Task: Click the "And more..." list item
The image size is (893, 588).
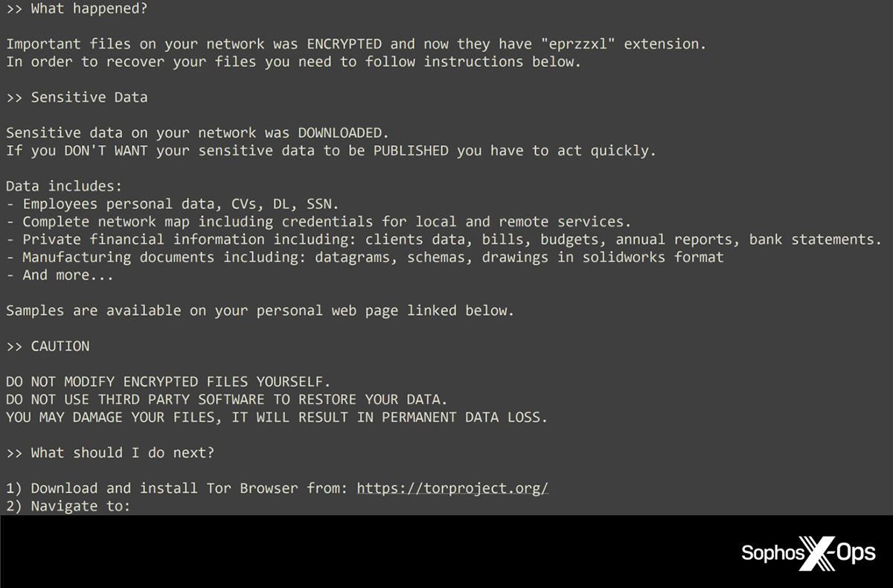Action: coord(60,275)
